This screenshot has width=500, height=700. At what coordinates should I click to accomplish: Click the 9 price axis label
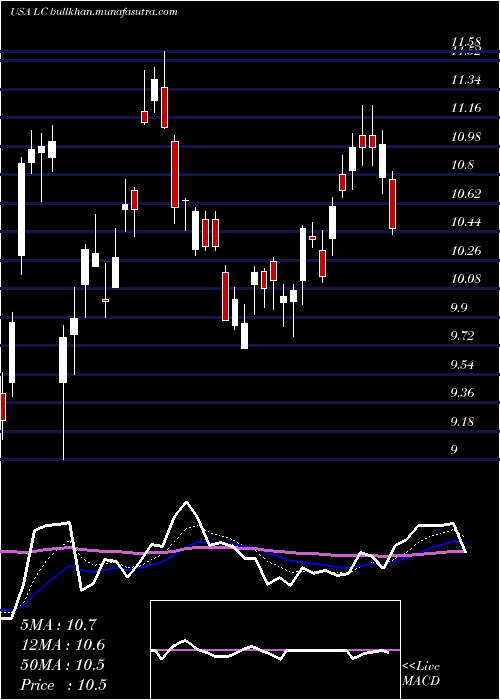(x=454, y=450)
